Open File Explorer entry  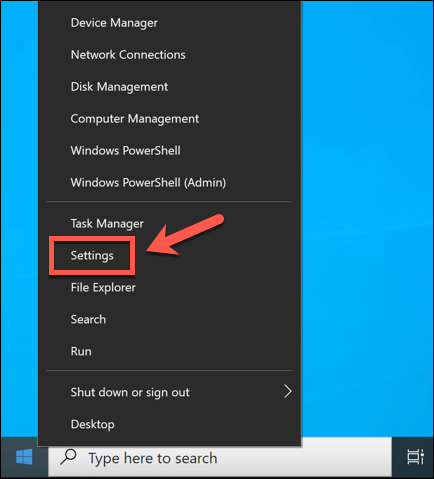point(103,287)
